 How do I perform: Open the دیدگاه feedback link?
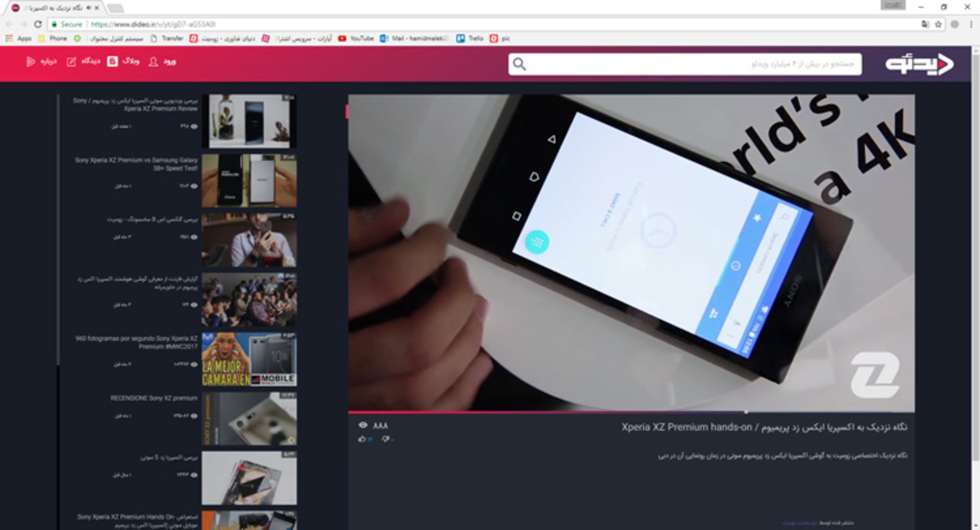point(91,62)
